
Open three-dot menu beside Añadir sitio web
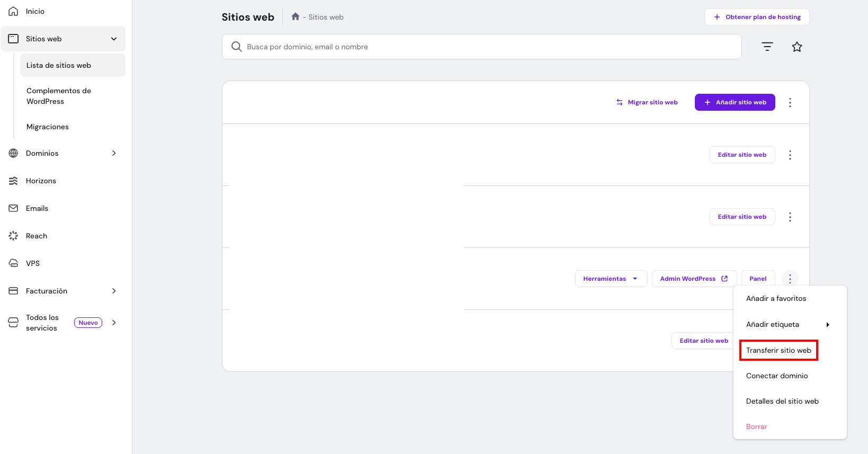coord(790,102)
